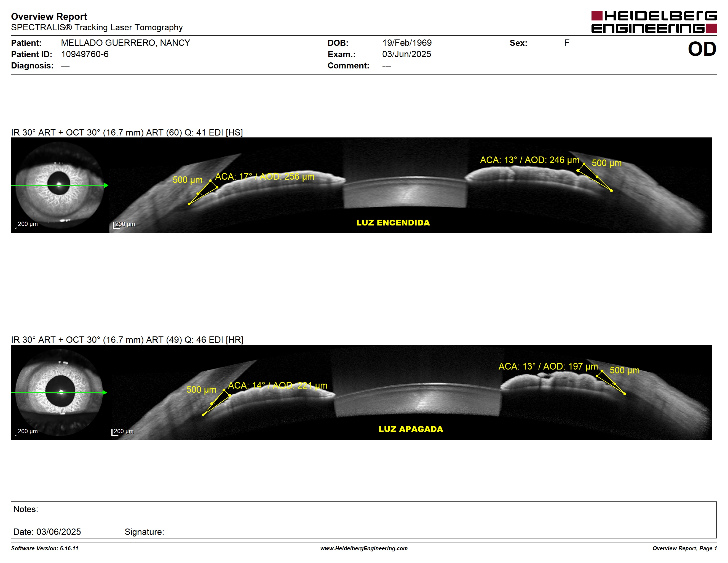This screenshot has height=563, width=728.
Task: Click the Software Version: 6.16.11 text
Action: point(45,548)
